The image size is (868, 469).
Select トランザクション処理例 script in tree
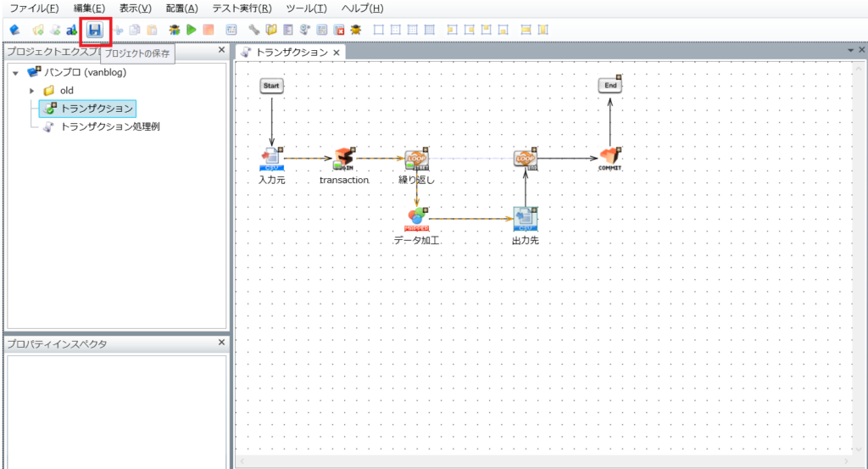tap(110, 126)
